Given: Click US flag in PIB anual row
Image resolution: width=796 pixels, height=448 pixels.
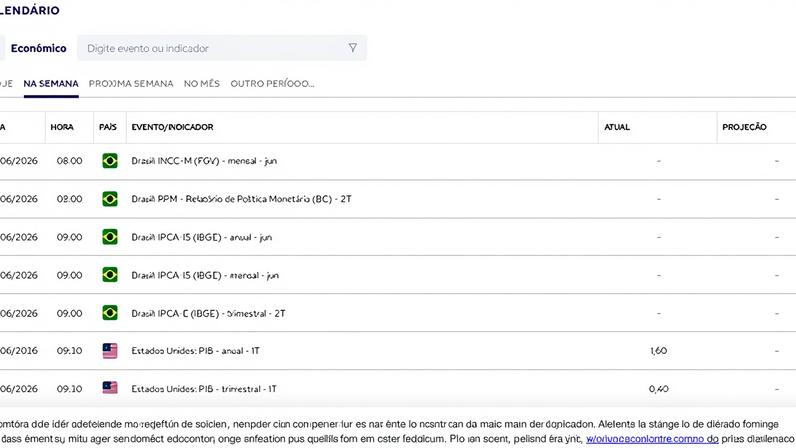Looking at the screenshot, I should coord(110,350).
